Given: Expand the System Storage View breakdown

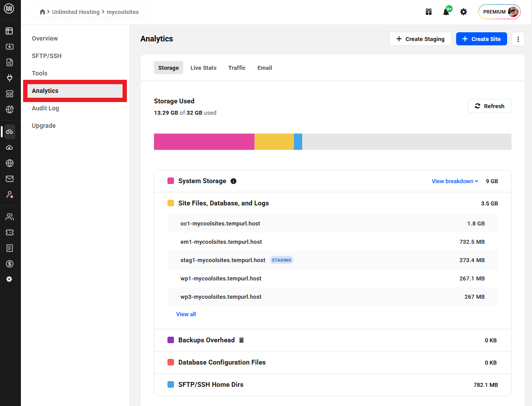Looking at the screenshot, I should pos(455,181).
